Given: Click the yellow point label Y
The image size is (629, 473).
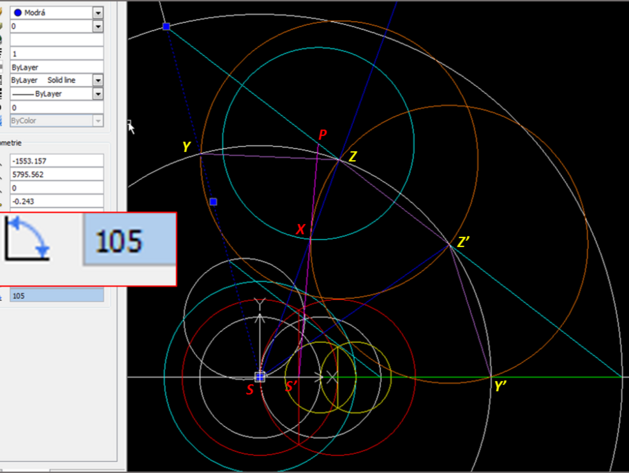Looking at the screenshot, I should (x=186, y=147).
